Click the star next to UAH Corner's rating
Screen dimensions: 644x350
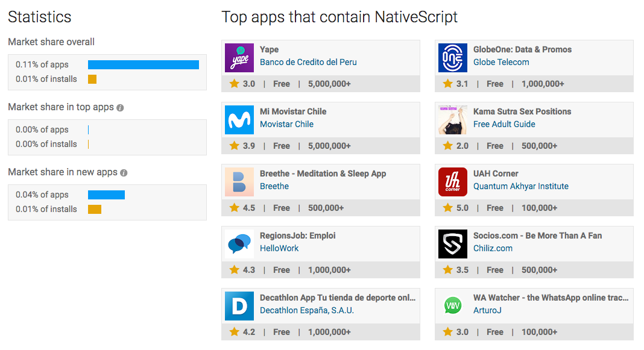[x=446, y=207]
